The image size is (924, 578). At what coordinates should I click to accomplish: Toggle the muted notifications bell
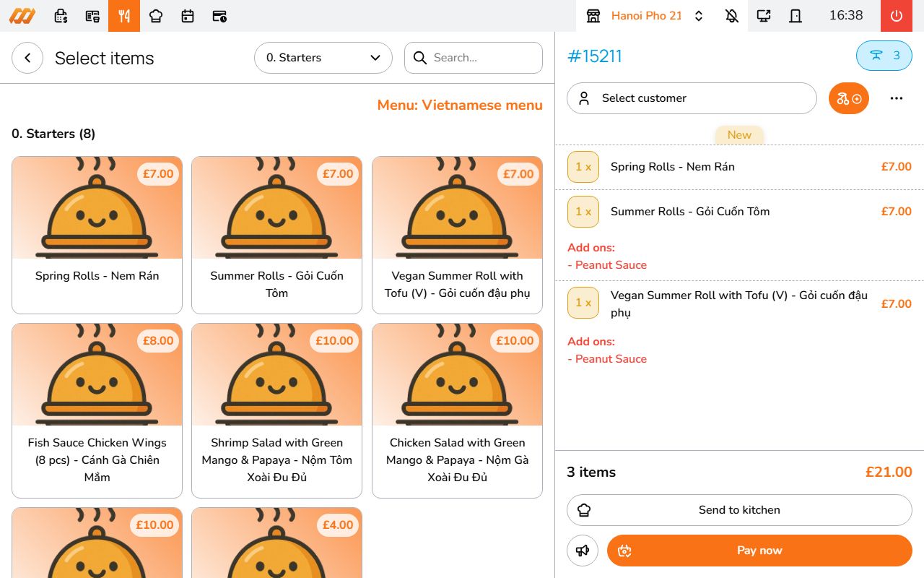pos(732,16)
